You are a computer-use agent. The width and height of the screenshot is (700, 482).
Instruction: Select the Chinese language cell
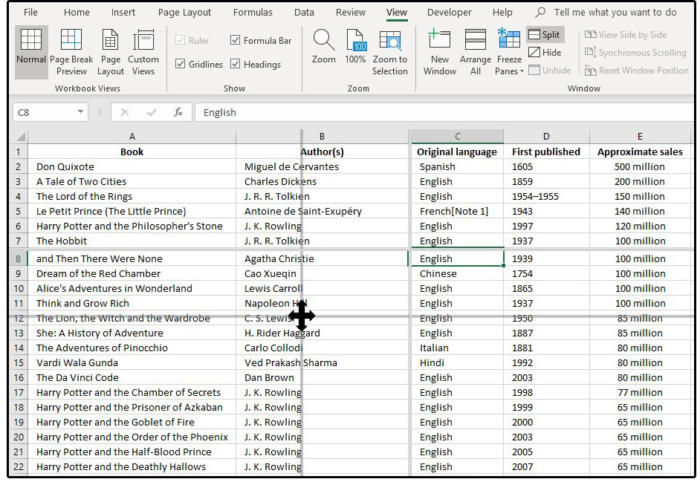[457, 274]
